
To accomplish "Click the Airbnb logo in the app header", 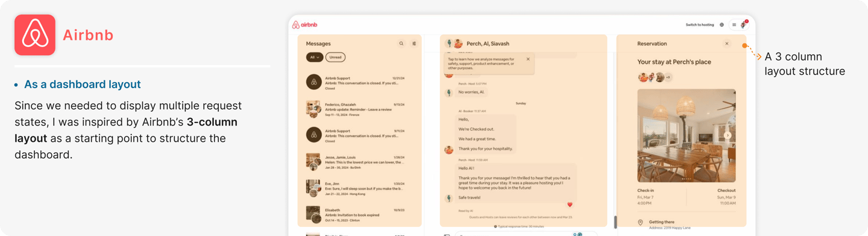I will (x=305, y=25).
